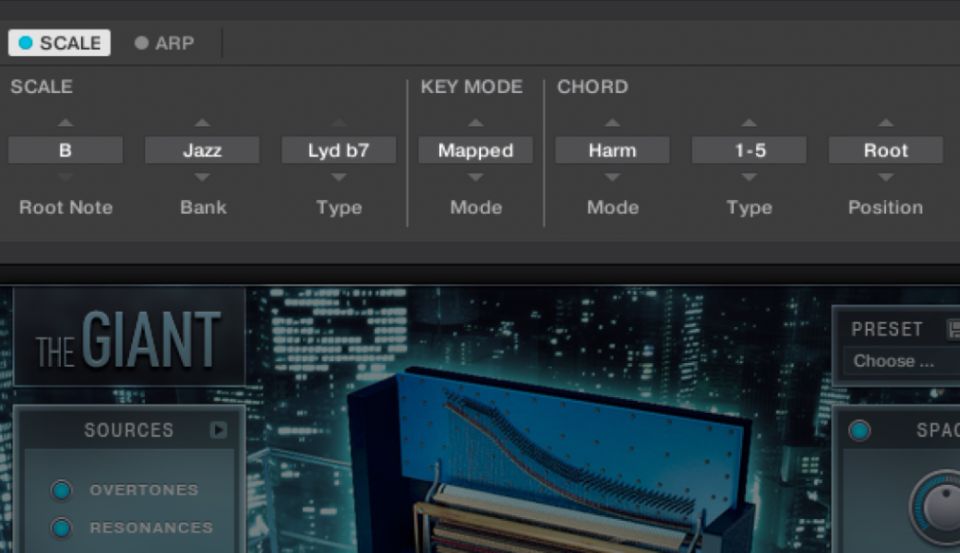
Task: Toggle the SPACE section power button
Action: click(860, 431)
